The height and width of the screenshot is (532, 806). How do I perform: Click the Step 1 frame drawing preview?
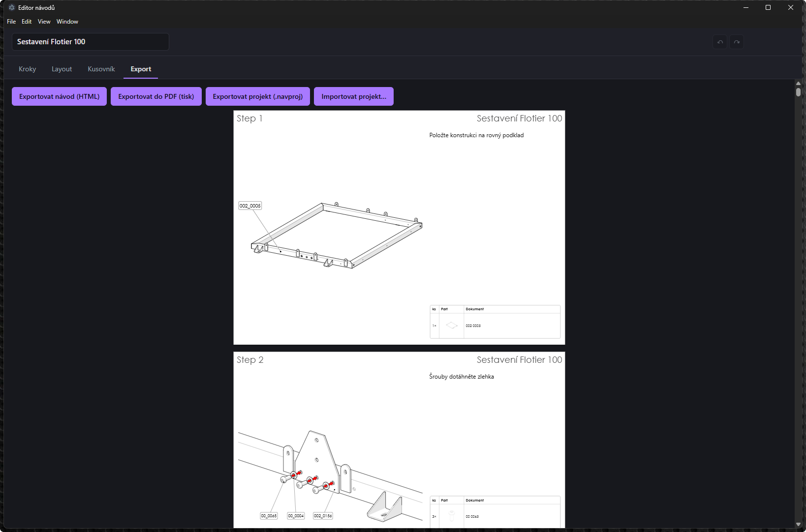point(337,235)
